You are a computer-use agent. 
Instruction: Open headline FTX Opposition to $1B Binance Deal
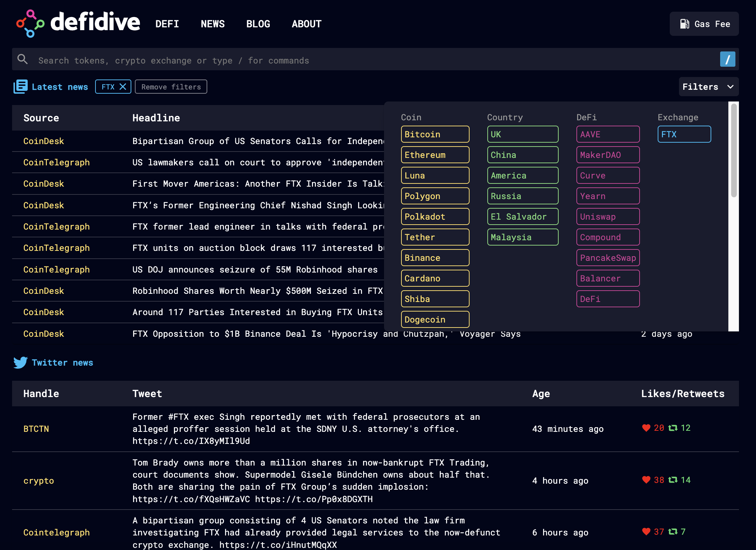tap(327, 334)
